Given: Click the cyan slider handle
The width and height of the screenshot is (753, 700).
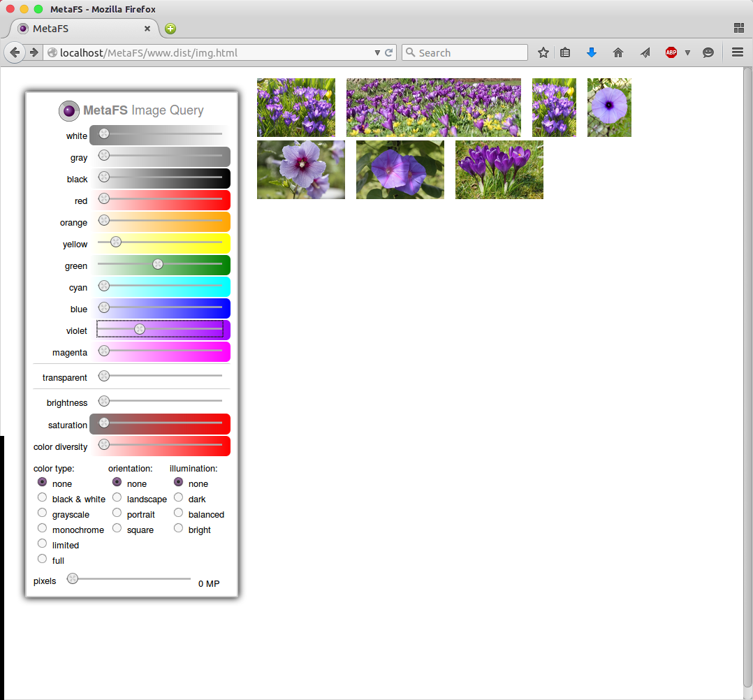Looking at the screenshot, I should [x=103, y=286].
